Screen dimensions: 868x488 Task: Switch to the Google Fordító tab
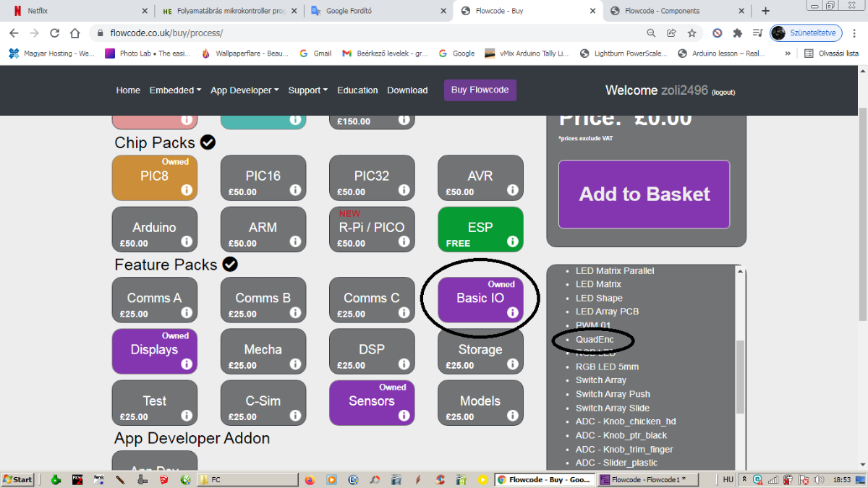[x=379, y=11]
